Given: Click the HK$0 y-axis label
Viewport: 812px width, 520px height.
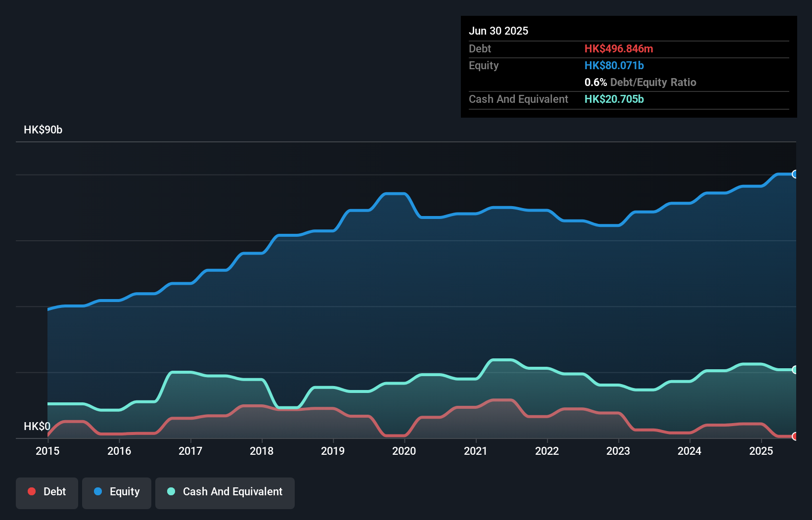Looking at the screenshot, I should click(x=37, y=426).
